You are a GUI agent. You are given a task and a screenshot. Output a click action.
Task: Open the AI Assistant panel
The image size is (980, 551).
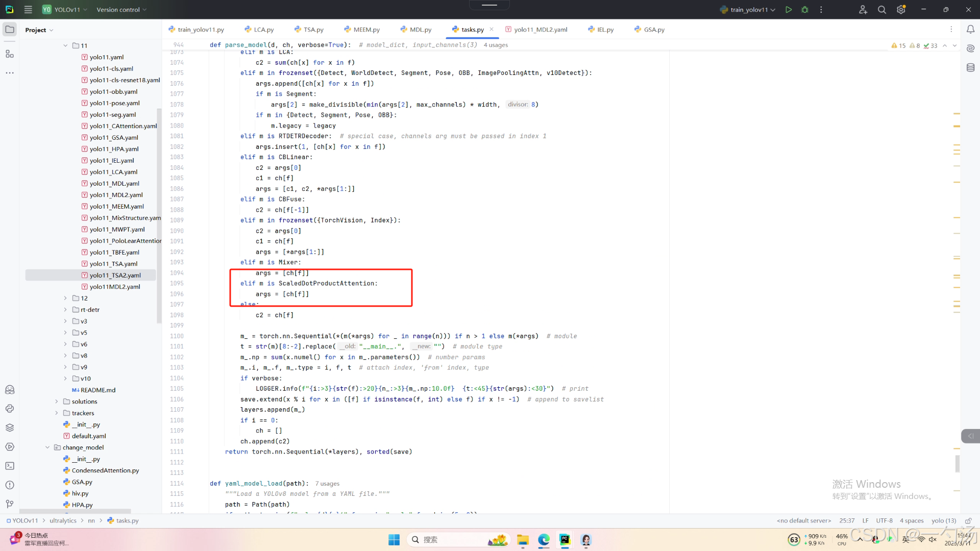pos(970,48)
